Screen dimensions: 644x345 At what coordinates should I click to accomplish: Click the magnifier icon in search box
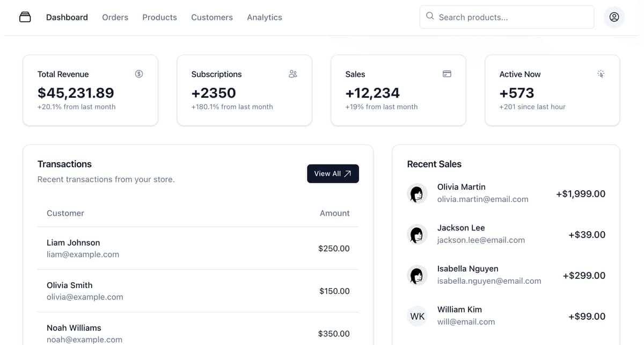(430, 16)
